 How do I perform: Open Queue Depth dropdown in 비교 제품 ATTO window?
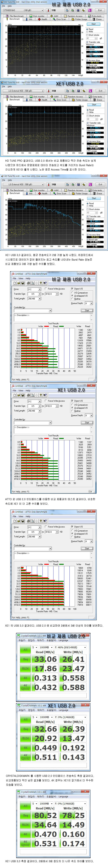91,303
